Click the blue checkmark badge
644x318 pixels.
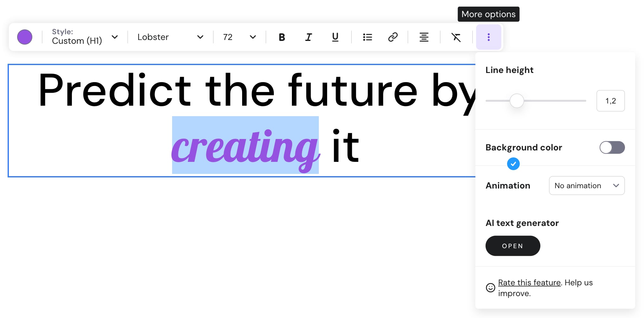coord(513,164)
